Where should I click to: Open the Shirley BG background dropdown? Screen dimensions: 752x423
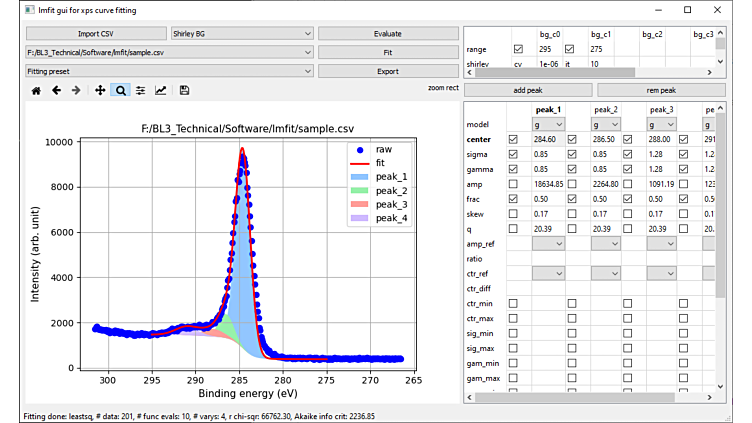(x=241, y=33)
